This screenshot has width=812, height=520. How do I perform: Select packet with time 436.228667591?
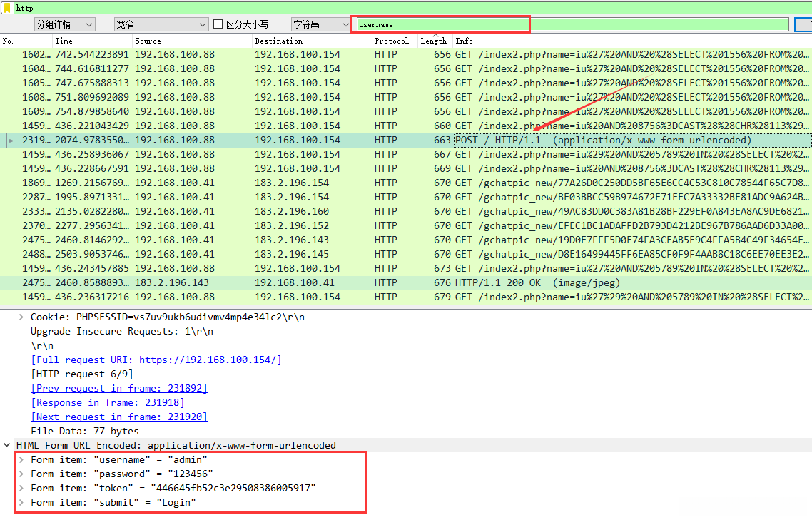(406, 168)
